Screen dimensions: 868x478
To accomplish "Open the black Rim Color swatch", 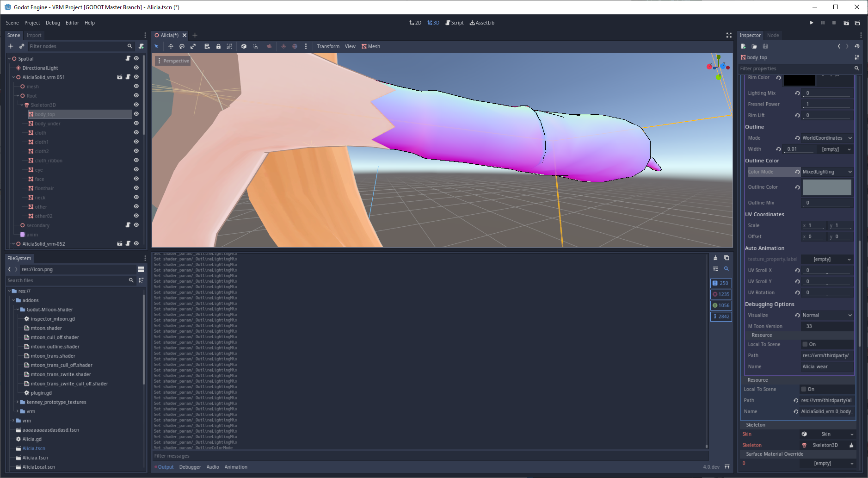I will [x=799, y=80].
